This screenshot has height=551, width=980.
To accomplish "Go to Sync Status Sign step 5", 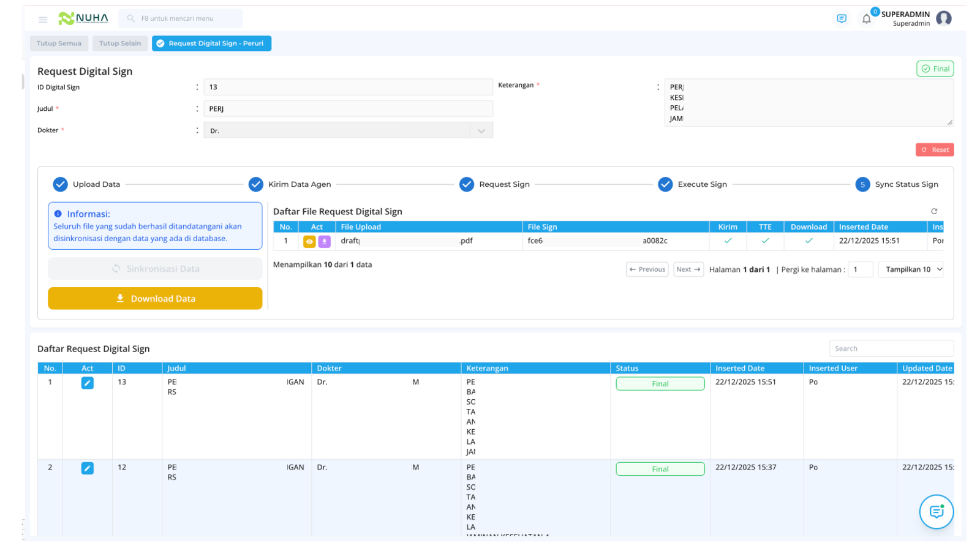I will (897, 184).
